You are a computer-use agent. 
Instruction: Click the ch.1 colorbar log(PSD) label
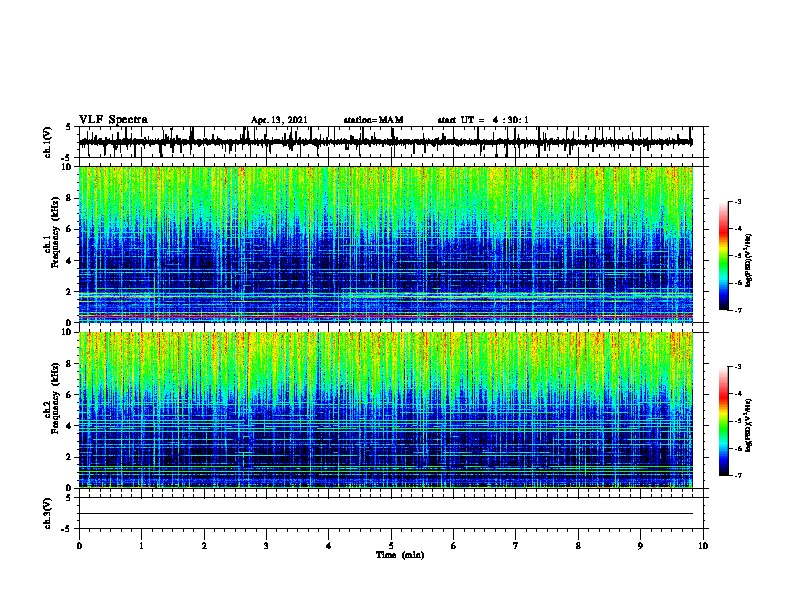[x=749, y=260]
